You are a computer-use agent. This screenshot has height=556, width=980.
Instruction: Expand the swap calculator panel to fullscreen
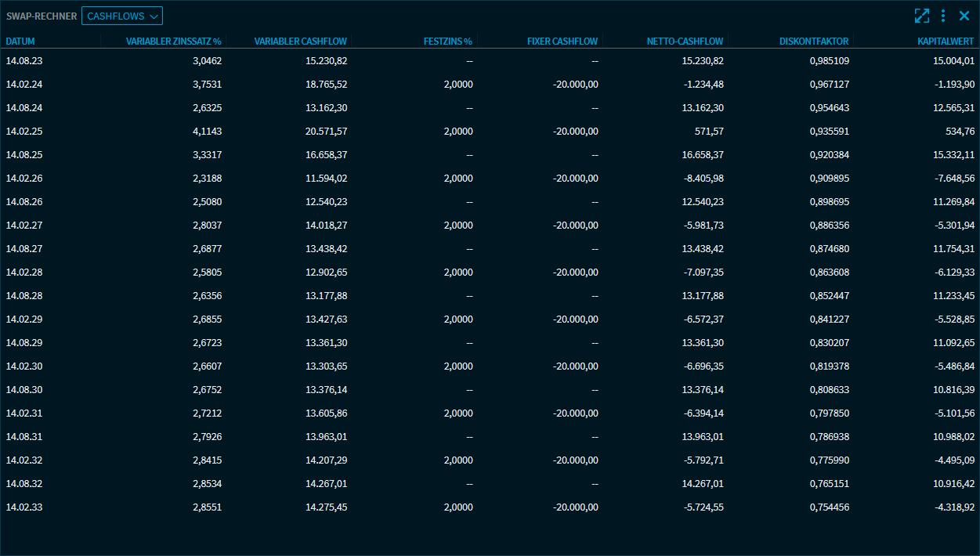(x=921, y=16)
